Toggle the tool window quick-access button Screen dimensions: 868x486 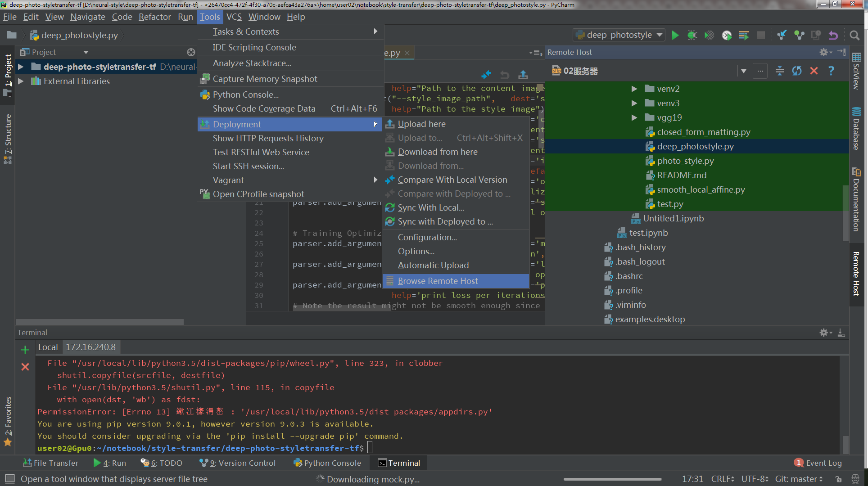click(10, 478)
